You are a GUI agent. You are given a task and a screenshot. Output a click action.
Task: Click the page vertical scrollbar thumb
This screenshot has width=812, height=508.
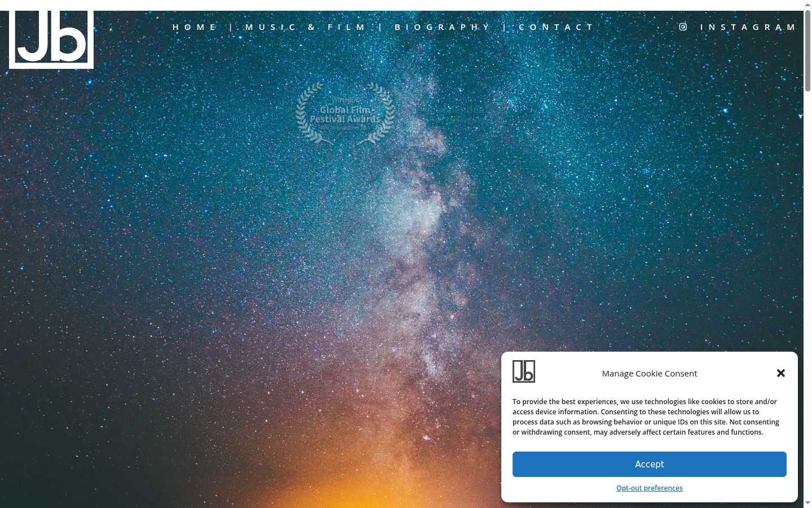click(807, 51)
